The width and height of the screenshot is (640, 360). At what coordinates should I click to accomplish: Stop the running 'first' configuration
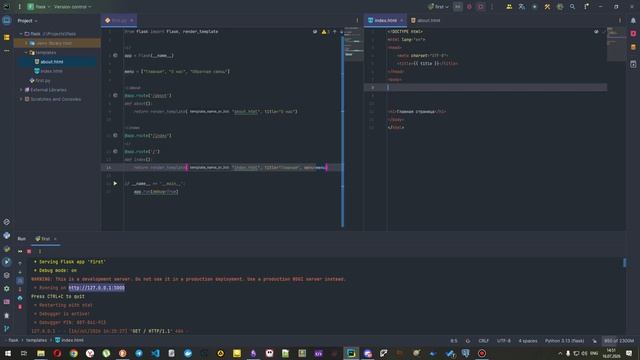tap(481, 7)
